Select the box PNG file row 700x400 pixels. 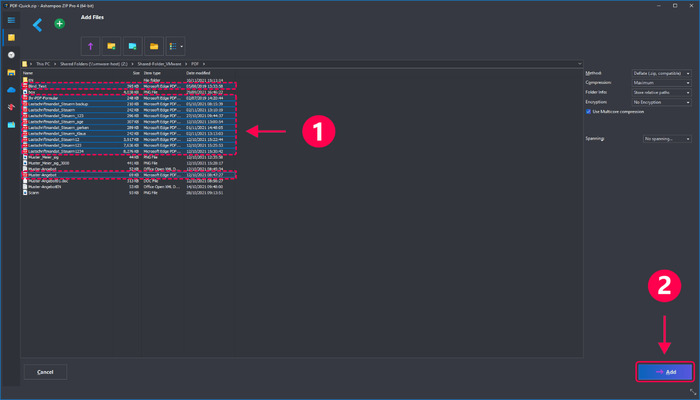coord(129,92)
